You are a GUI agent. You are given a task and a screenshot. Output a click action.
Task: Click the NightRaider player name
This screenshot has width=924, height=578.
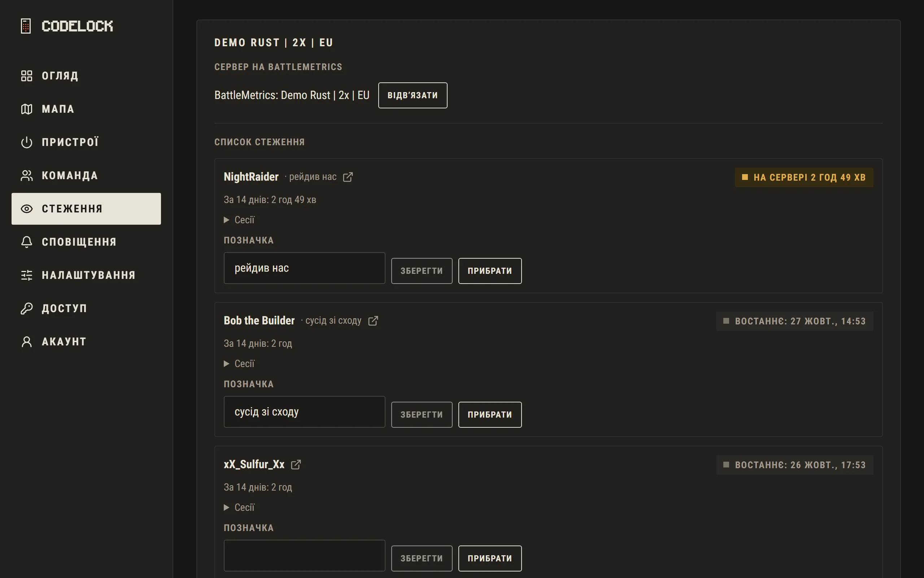pyautogui.click(x=251, y=177)
